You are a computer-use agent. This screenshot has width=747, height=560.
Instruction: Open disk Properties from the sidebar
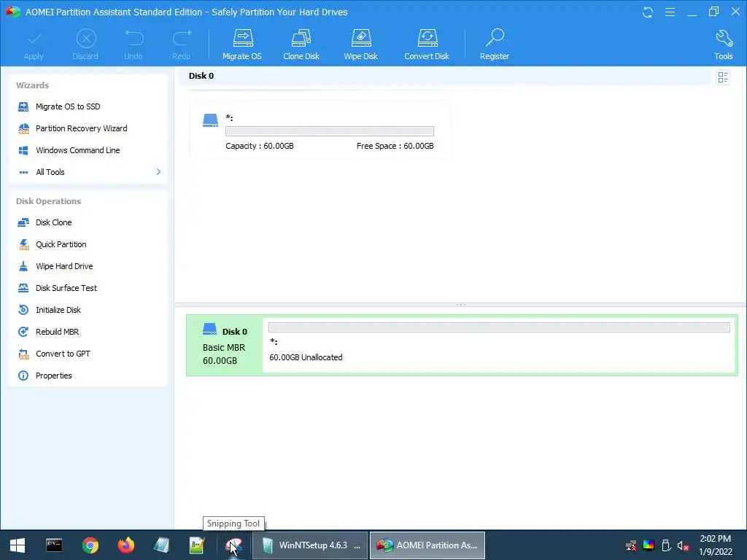[54, 376]
